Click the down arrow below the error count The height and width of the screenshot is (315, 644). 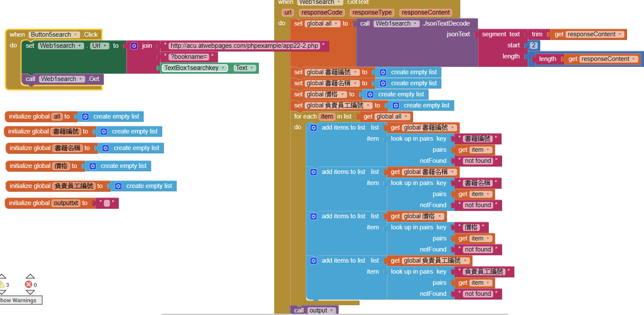[x=30, y=292]
